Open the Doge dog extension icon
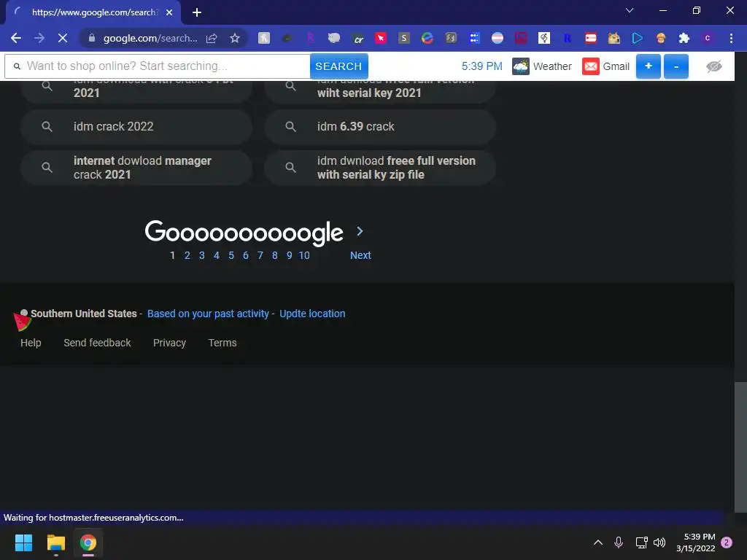 (614, 38)
